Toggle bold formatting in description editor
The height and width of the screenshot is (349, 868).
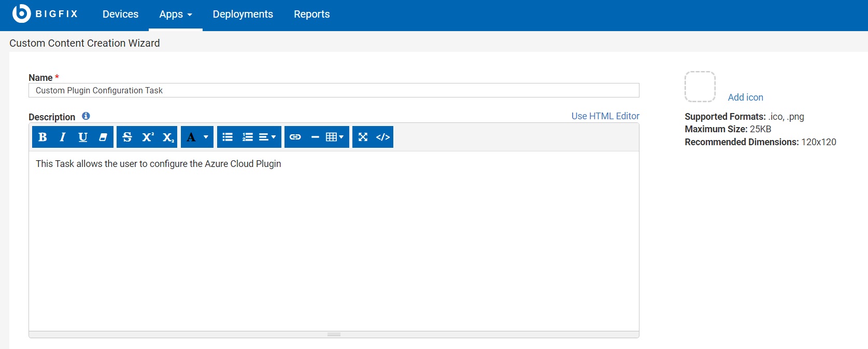tap(42, 137)
